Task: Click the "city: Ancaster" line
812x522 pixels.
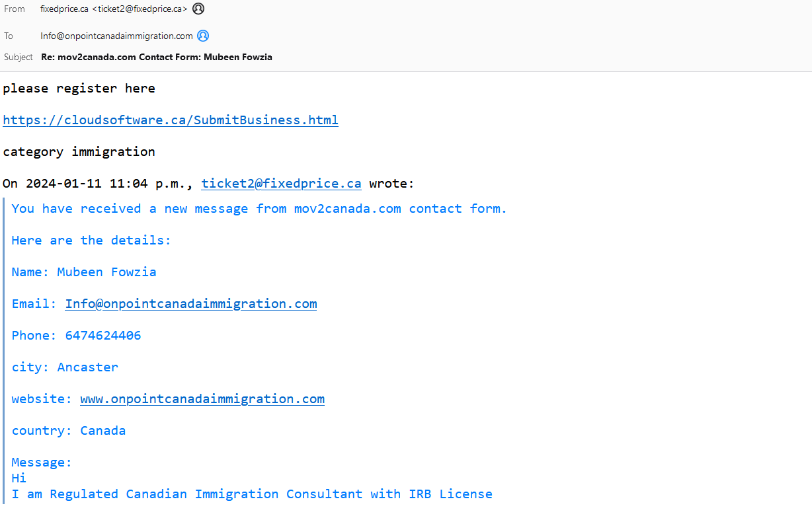Action: click(65, 367)
